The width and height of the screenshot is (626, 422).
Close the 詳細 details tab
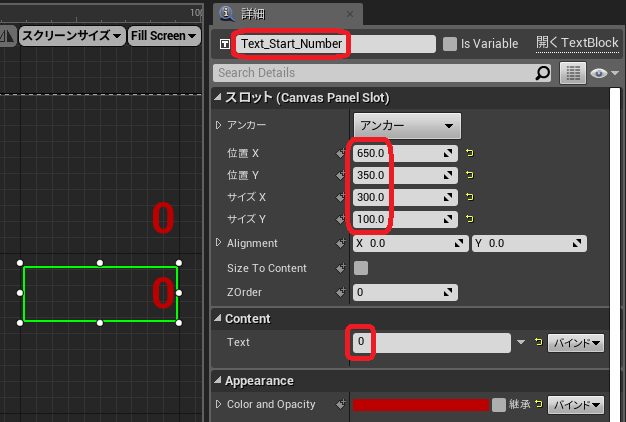pyautogui.click(x=350, y=14)
